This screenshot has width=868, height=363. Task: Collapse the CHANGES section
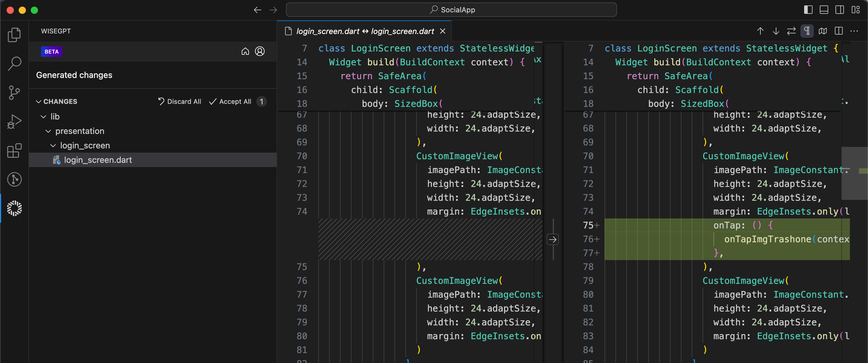[x=39, y=101]
